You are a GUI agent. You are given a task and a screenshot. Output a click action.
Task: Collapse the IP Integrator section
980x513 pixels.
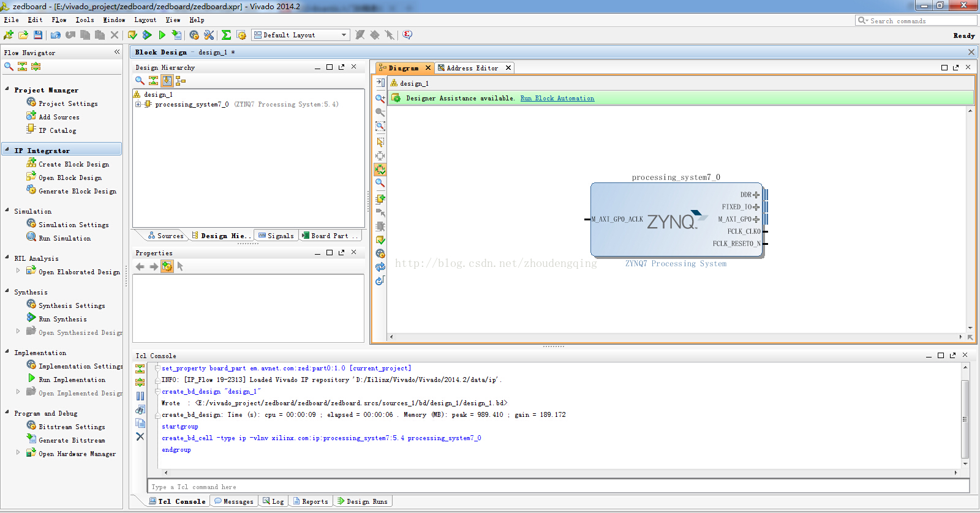pyautogui.click(x=7, y=149)
